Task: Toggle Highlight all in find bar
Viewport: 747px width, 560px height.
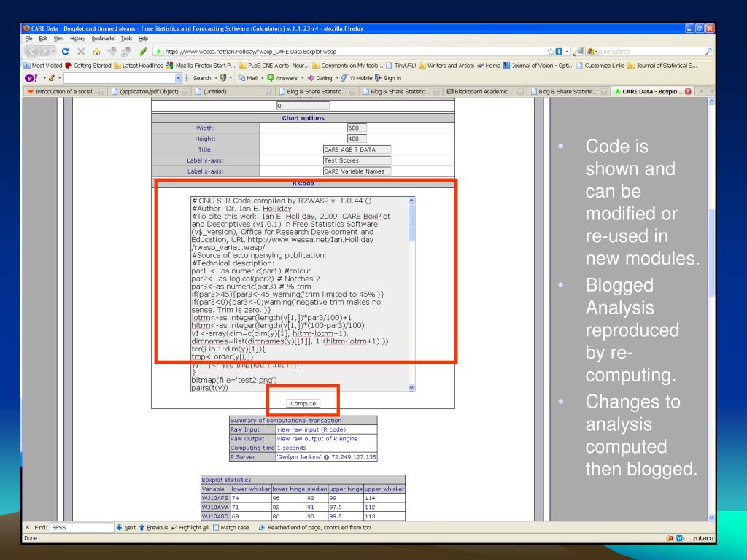Action: tap(190, 528)
